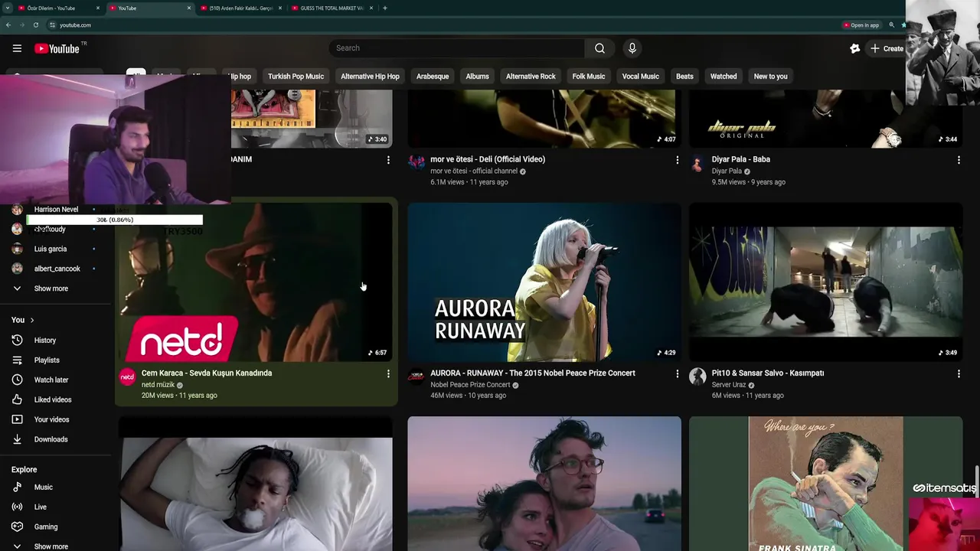This screenshot has width=980, height=551.
Task: Select the Arabesque filter chip
Action: (433, 77)
